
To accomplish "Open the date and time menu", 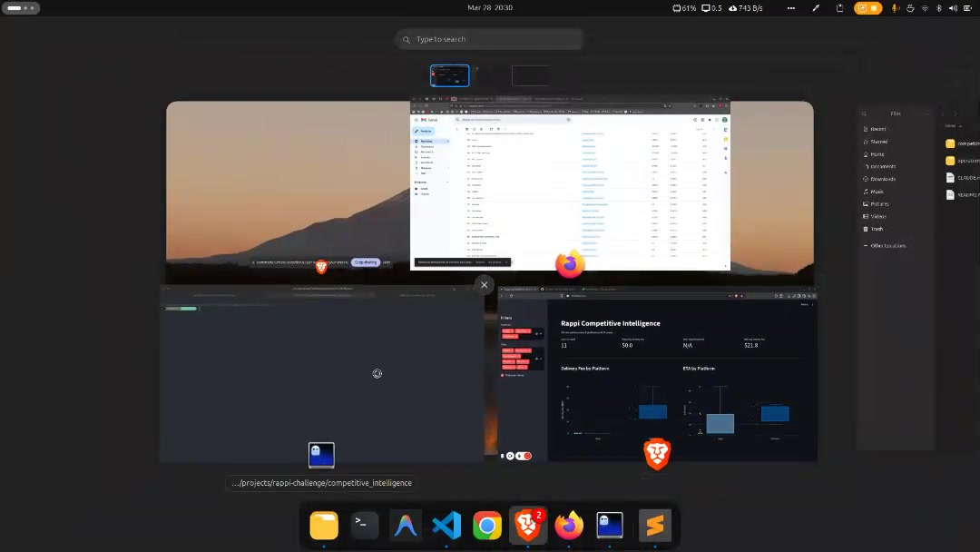I will tap(490, 7).
